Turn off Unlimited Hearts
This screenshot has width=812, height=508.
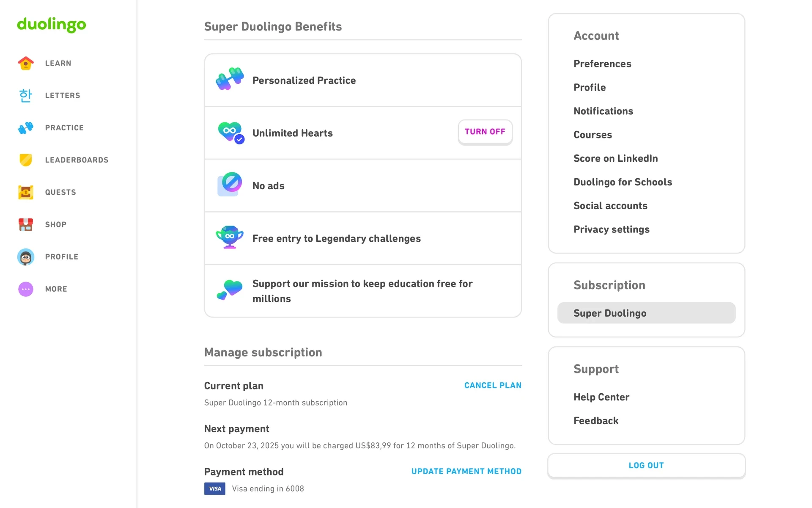click(485, 132)
